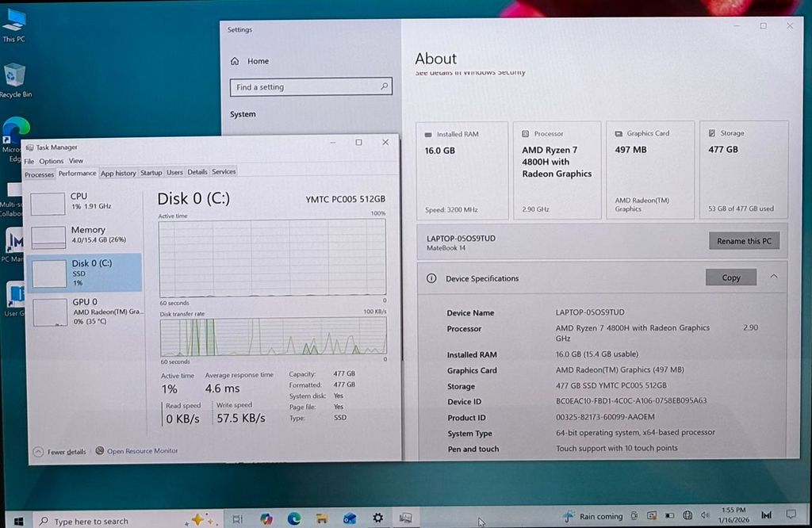The image size is (812, 528).
Task: Select the GPU 0 performance item
Action: 85,312
